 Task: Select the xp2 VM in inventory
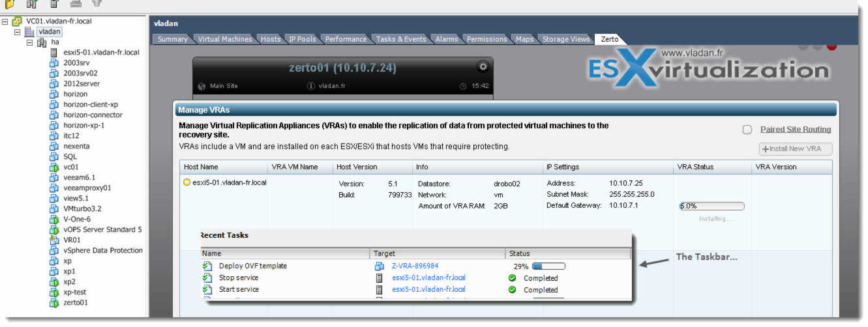coord(69,282)
